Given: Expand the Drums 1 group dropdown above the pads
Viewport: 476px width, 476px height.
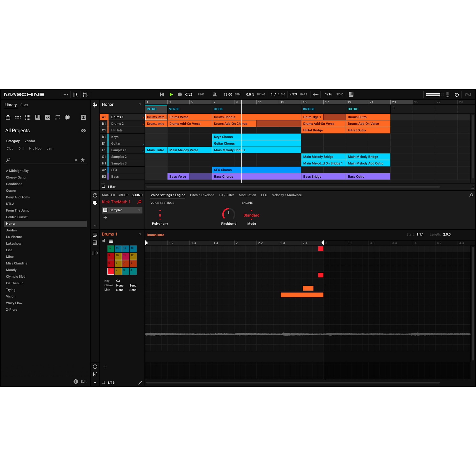Looking at the screenshot, I should coord(140,234).
